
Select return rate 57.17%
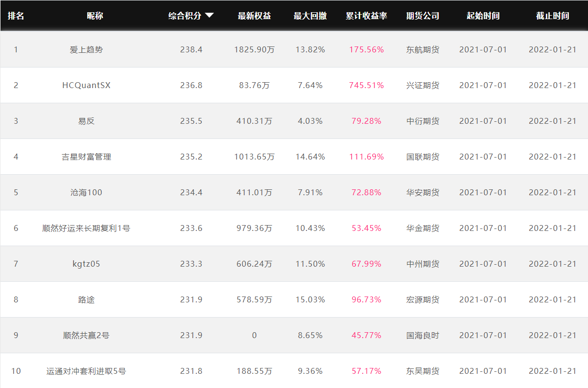tap(366, 371)
